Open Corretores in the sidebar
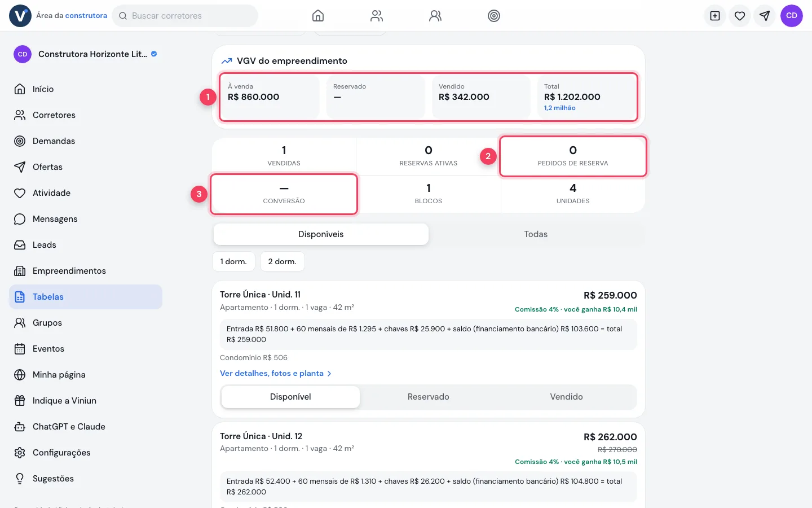Screen dimensions: 812x508 [x=86, y=115]
